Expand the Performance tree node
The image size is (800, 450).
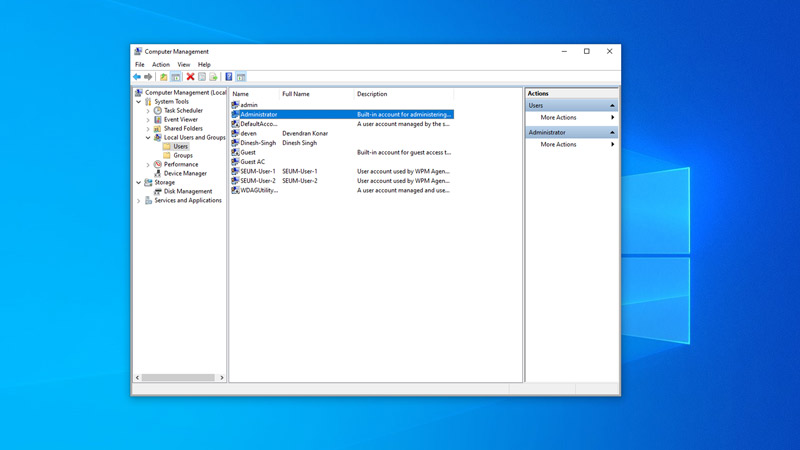coord(148,165)
